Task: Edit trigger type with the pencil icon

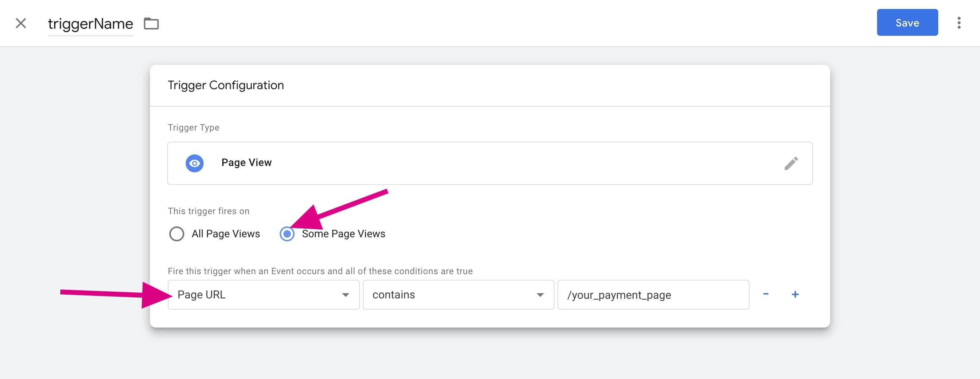Action: [x=791, y=164]
